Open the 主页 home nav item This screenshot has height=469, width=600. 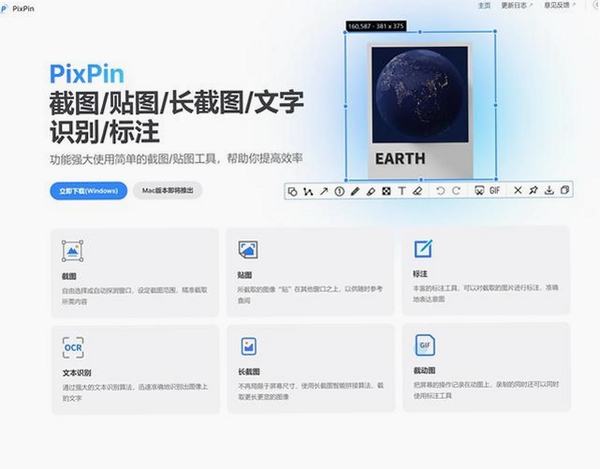(484, 5)
